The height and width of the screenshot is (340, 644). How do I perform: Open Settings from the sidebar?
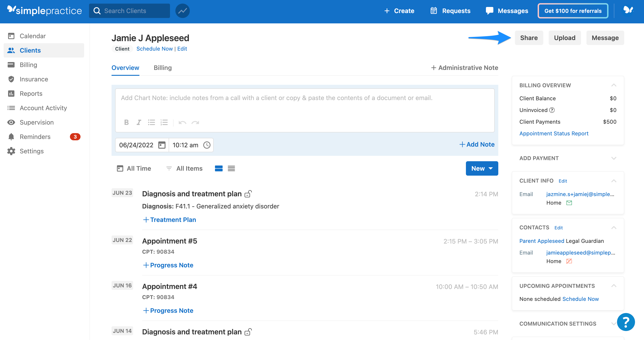tap(44, 151)
